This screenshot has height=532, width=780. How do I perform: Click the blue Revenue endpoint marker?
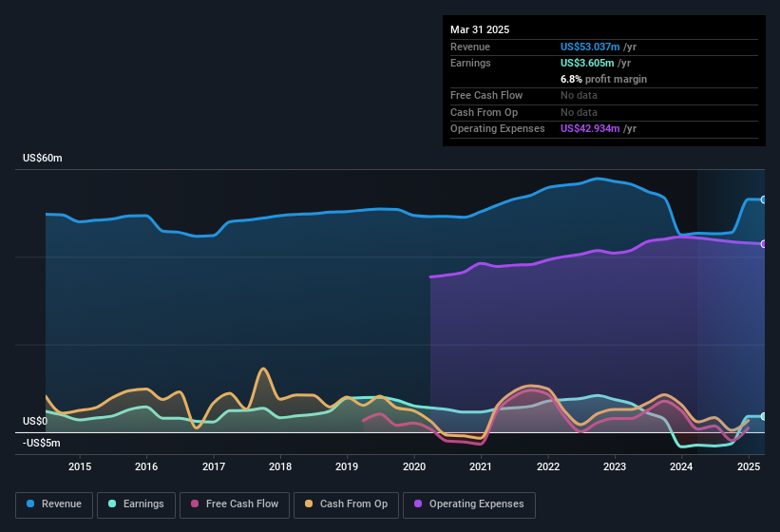[763, 199]
